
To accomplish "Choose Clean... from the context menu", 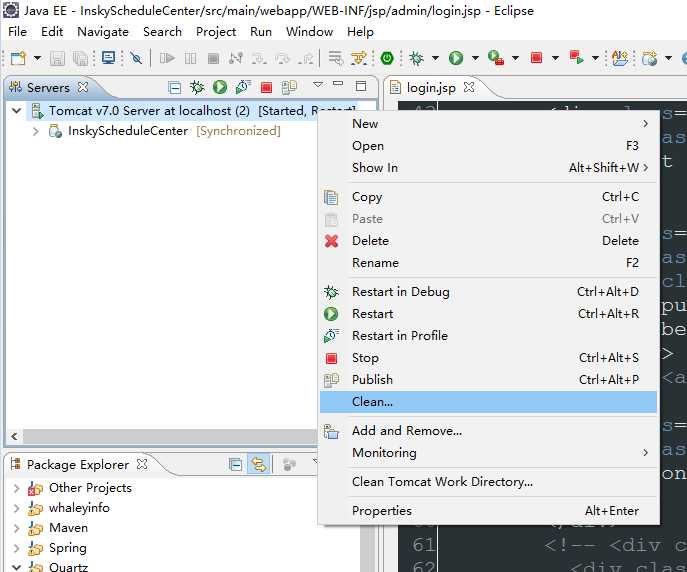I will coord(489,402).
